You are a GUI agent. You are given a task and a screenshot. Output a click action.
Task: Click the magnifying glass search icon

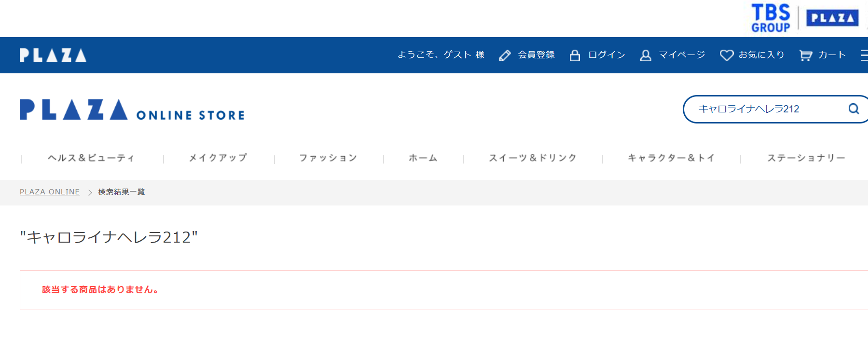[854, 109]
